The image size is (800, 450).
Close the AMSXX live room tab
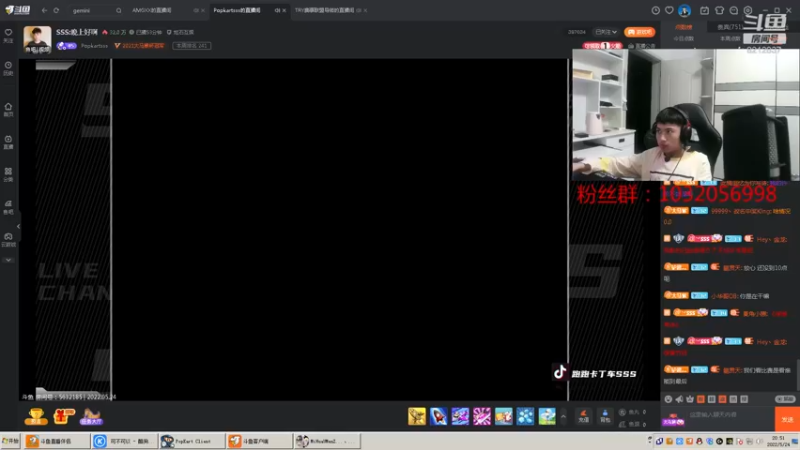coord(203,10)
